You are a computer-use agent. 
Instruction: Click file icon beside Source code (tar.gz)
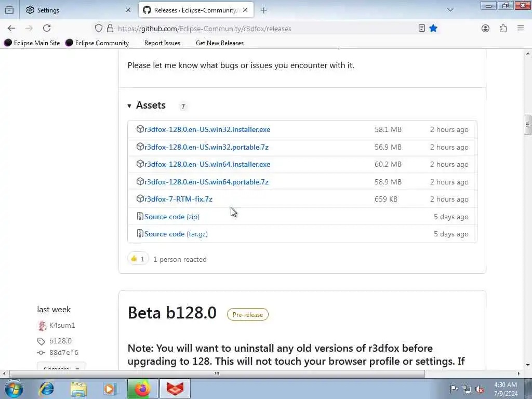pyautogui.click(x=140, y=234)
